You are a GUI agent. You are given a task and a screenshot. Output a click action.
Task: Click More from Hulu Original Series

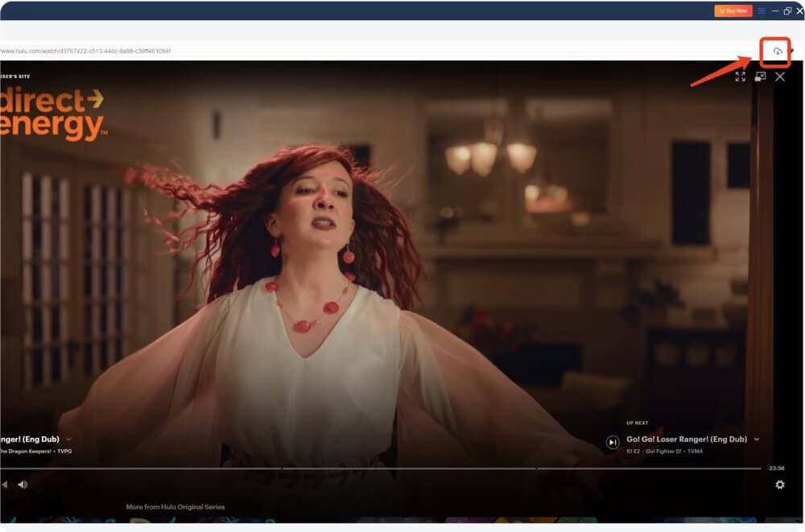(x=175, y=507)
